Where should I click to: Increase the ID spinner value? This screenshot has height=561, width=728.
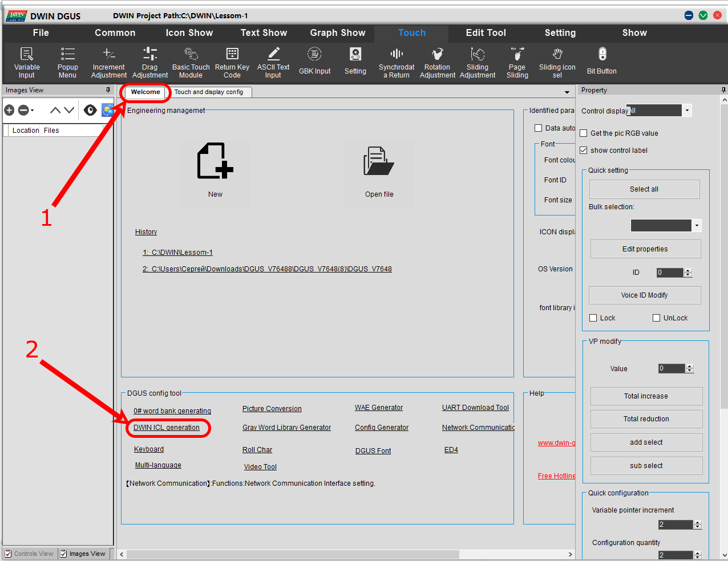(687, 270)
